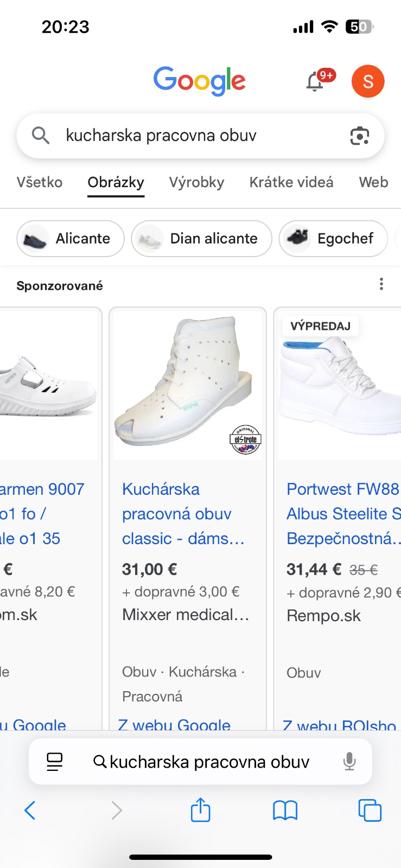Select the Dian alicante filter chip
The height and width of the screenshot is (868, 401).
[x=201, y=239]
